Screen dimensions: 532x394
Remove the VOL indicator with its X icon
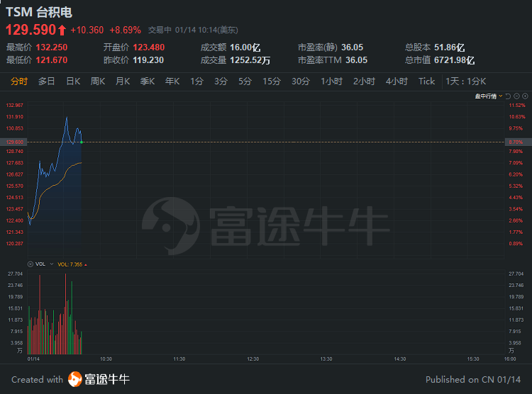(31, 264)
